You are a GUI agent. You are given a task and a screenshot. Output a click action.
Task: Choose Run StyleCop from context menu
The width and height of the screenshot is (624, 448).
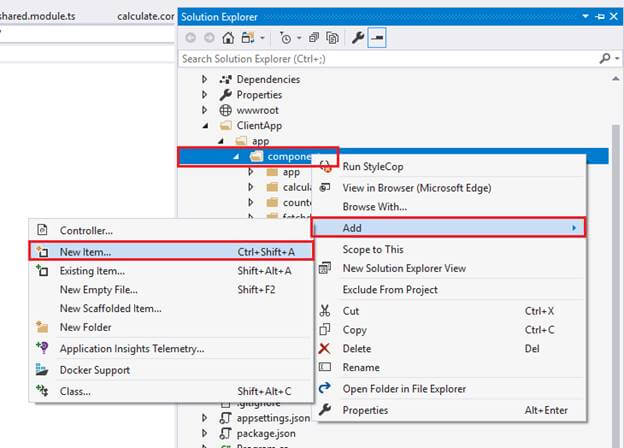click(x=449, y=166)
